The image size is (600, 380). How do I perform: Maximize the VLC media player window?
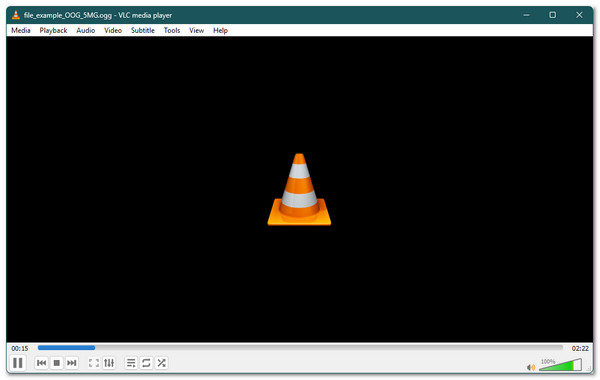click(553, 15)
